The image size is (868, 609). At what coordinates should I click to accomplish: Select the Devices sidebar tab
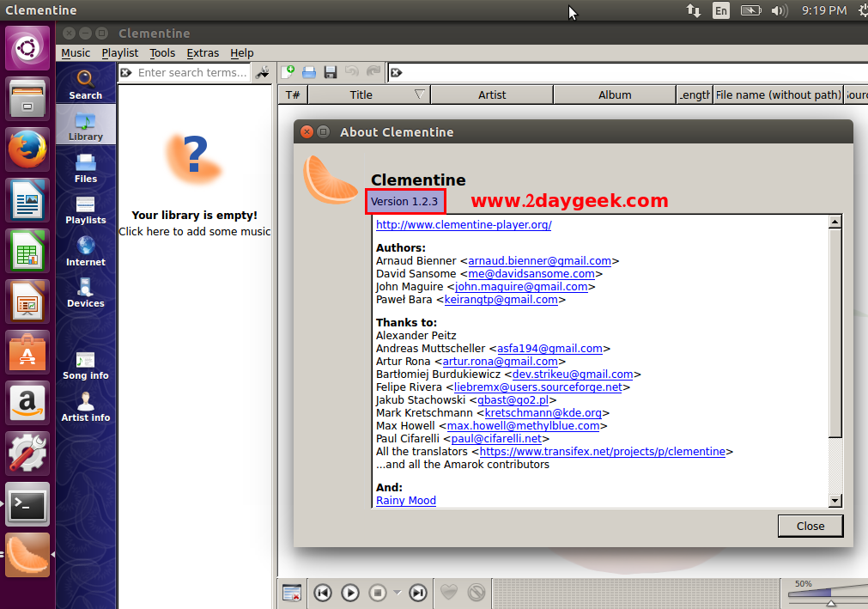[x=85, y=293]
